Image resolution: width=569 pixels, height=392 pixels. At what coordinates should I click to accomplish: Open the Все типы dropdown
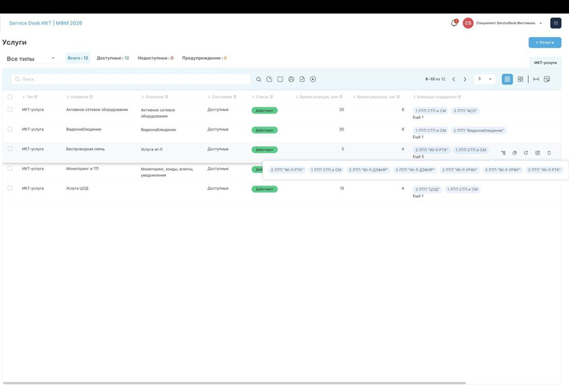[x=30, y=58]
